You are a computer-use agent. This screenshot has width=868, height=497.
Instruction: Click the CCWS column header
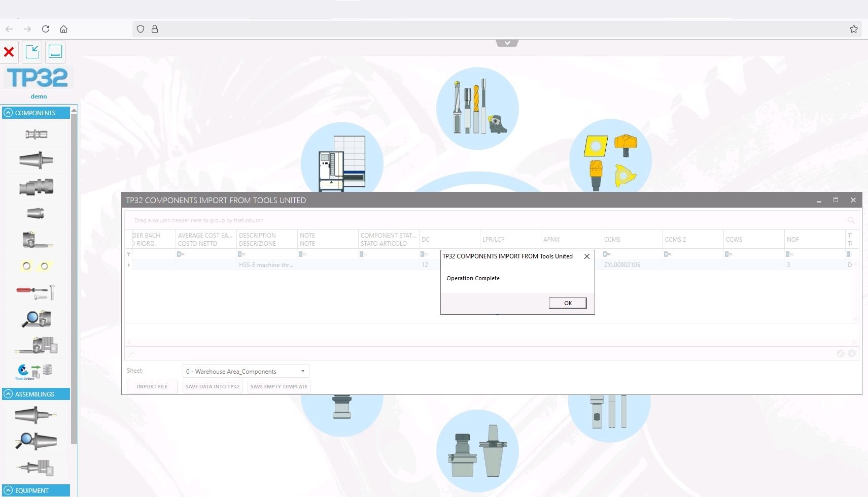754,239
